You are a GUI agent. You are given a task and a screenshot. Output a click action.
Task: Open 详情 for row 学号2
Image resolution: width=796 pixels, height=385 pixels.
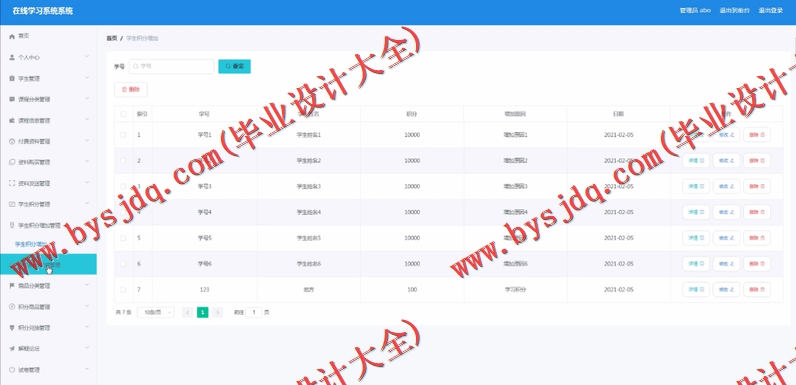coord(696,161)
